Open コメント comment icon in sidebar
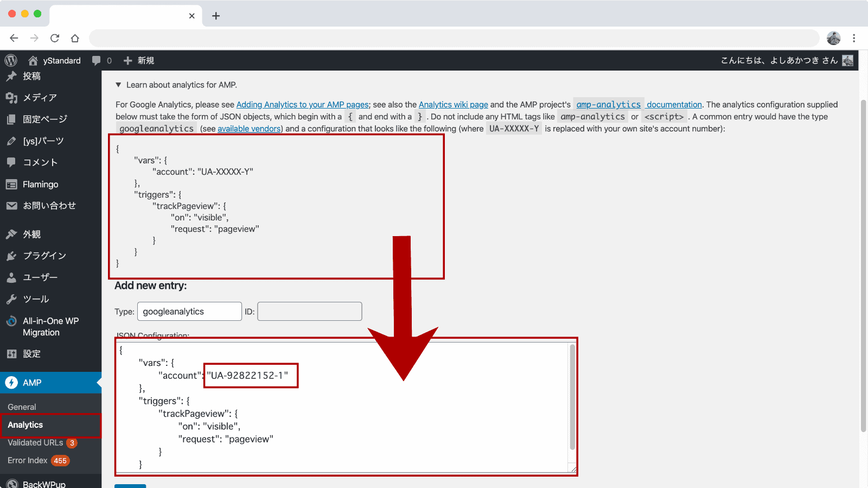This screenshot has height=488, width=868. pos(11,162)
